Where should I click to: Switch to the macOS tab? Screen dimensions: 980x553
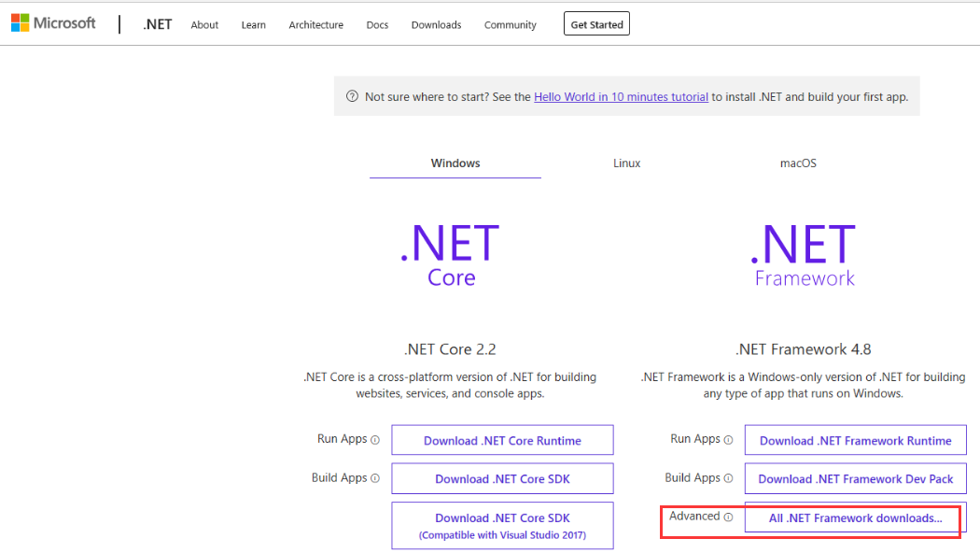(x=797, y=163)
